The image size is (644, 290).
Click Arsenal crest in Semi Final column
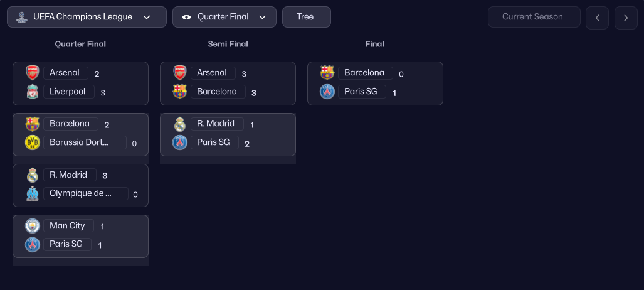(180, 73)
